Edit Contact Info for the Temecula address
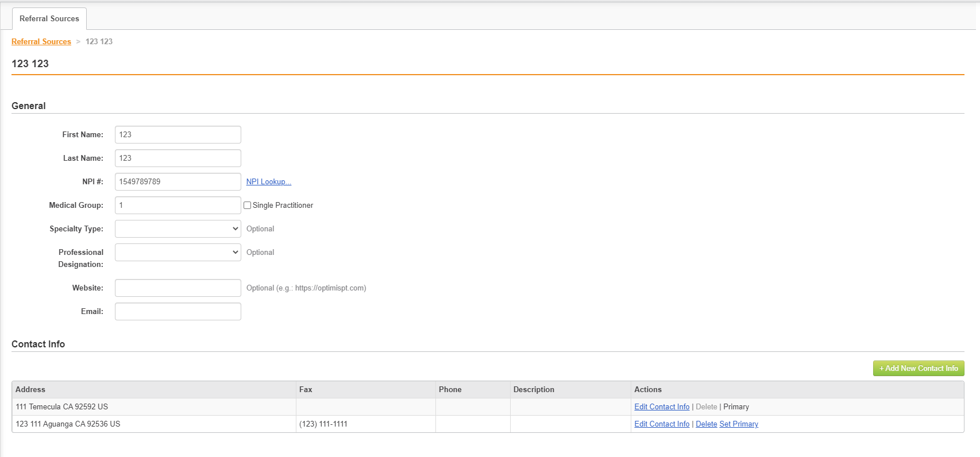The width and height of the screenshot is (980, 457). point(662,406)
